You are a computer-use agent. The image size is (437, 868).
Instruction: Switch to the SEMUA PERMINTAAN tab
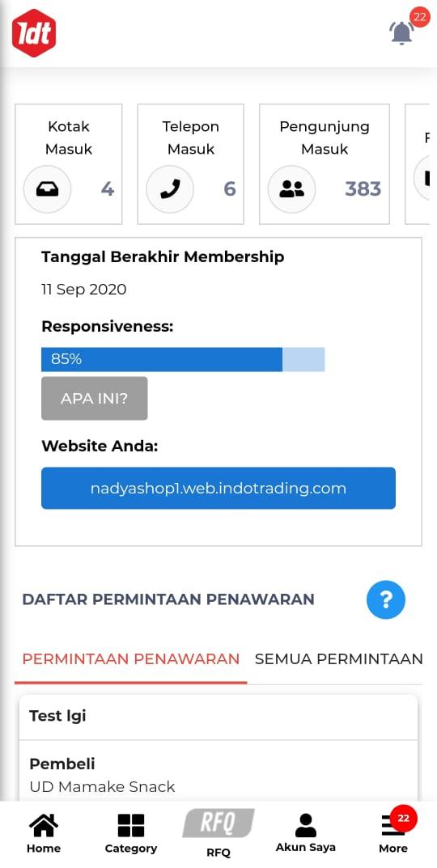coord(339,658)
